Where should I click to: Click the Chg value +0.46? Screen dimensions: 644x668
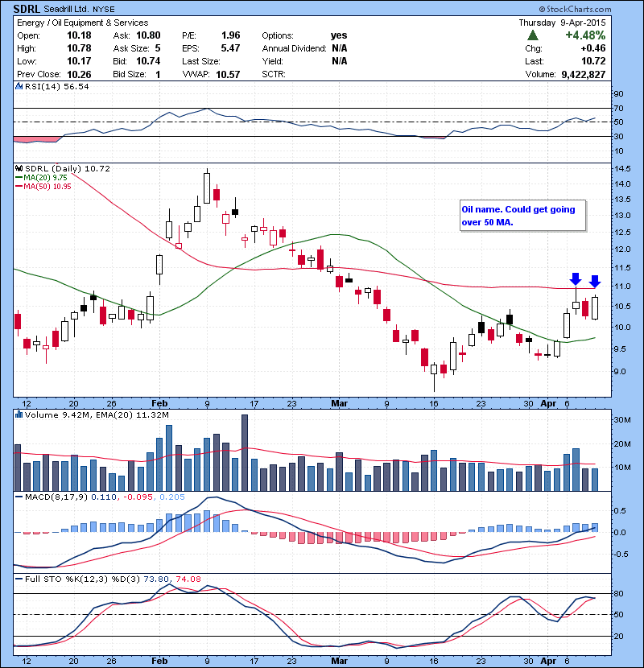click(593, 48)
